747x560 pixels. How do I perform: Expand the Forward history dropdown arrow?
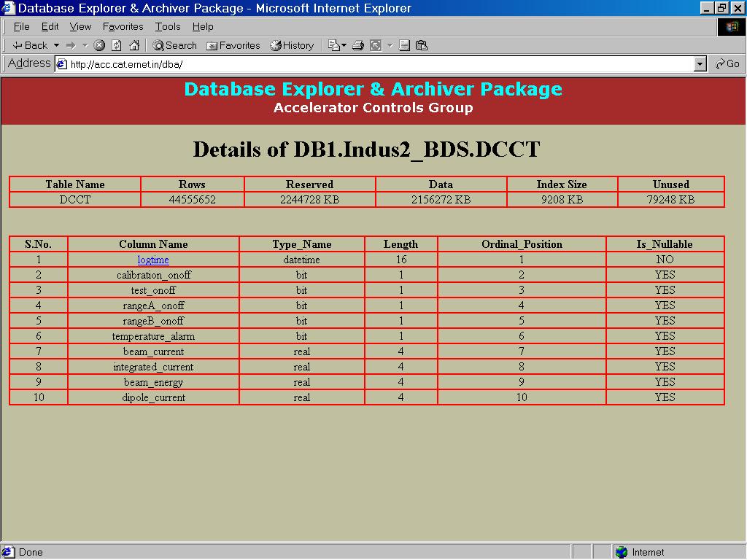pos(85,45)
